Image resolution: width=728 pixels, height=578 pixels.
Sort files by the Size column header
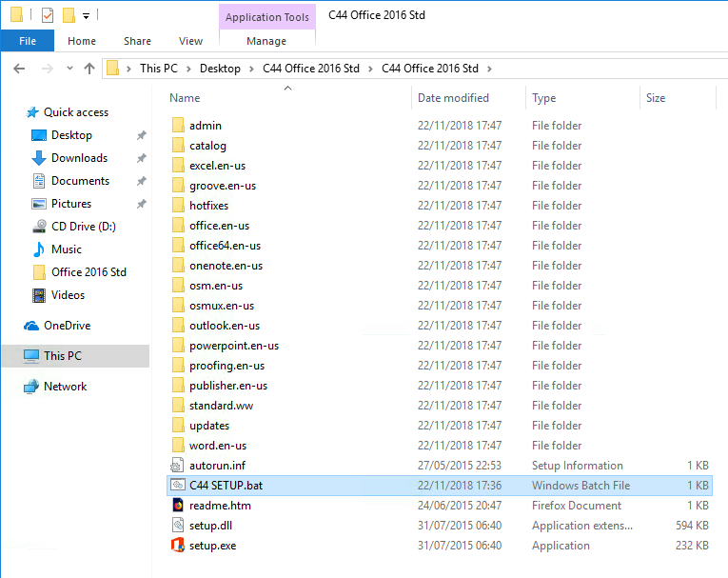656,98
